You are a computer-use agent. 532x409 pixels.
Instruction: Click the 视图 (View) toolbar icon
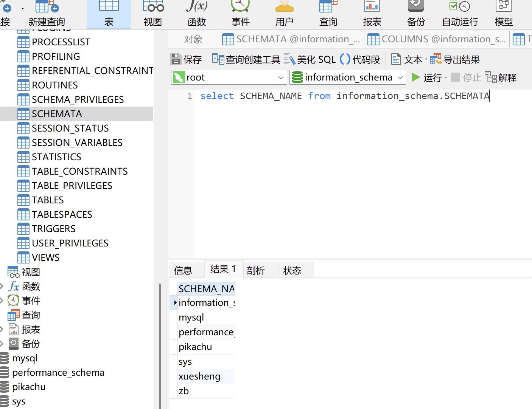point(153,14)
